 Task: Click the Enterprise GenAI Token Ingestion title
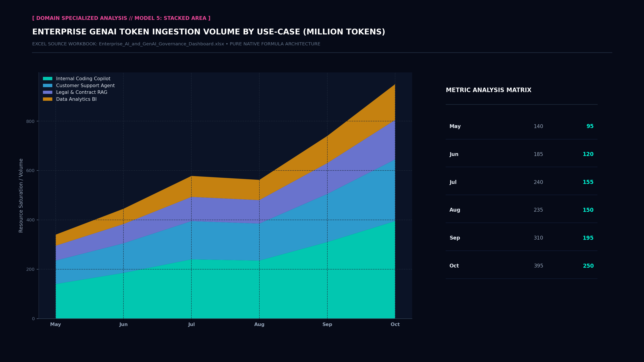208,32
